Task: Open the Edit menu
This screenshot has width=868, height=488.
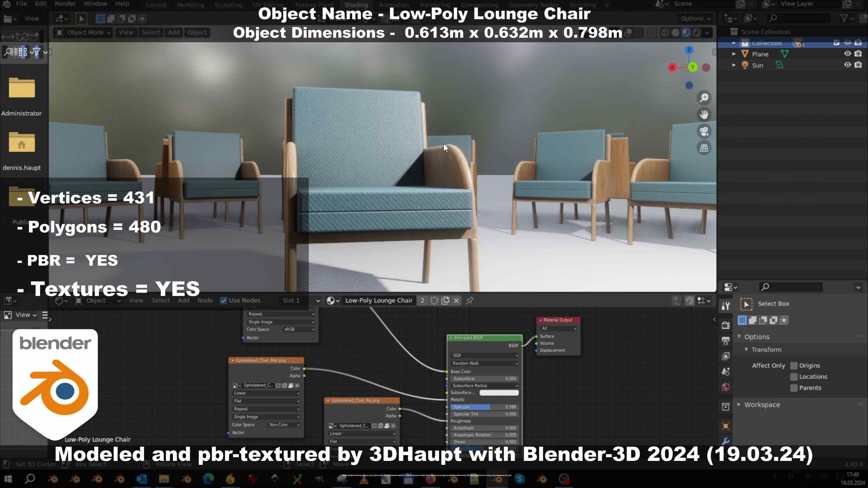Action: 41,4
